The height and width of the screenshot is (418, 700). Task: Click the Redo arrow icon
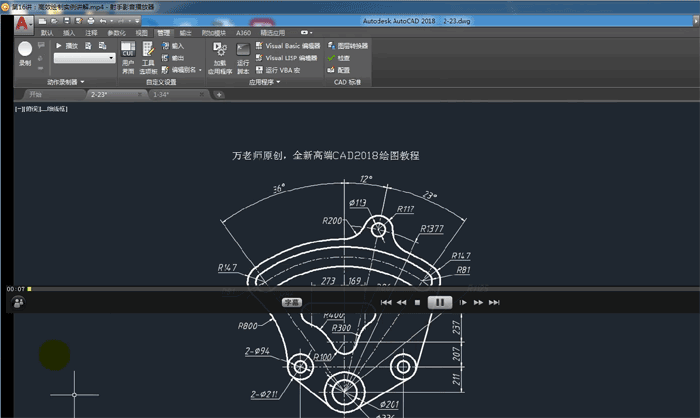[121, 21]
